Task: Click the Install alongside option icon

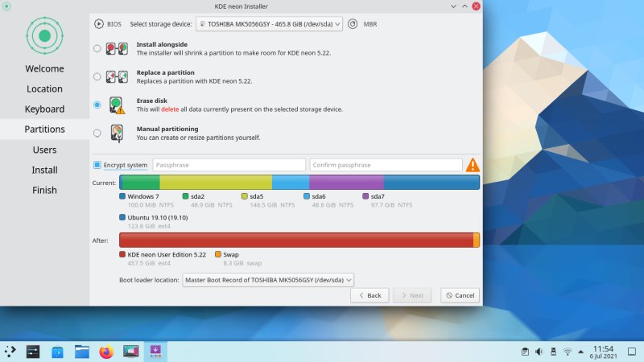Action: (x=118, y=48)
